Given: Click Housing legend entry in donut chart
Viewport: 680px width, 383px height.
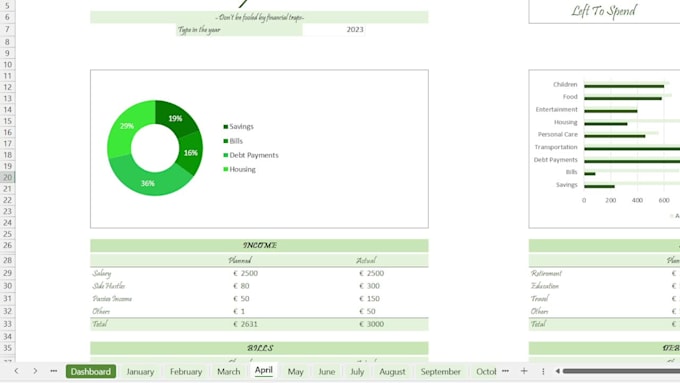Looking at the screenshot, I should 239,170.
